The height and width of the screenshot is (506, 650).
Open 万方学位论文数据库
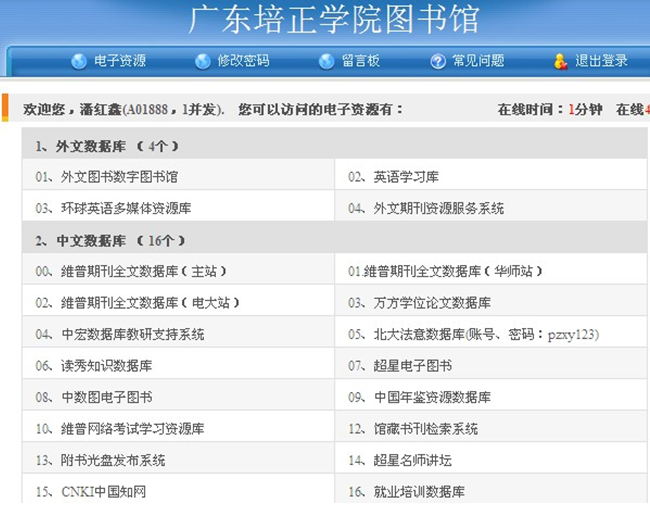pyautogui.click(x=432, y=303)
